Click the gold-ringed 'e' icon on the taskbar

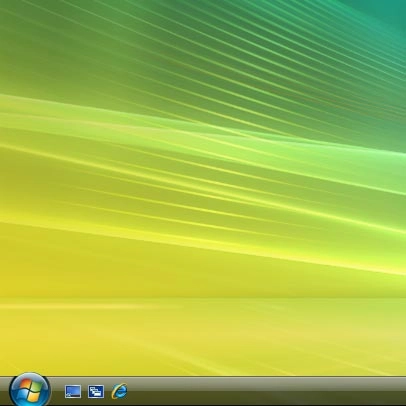point(119,391)
